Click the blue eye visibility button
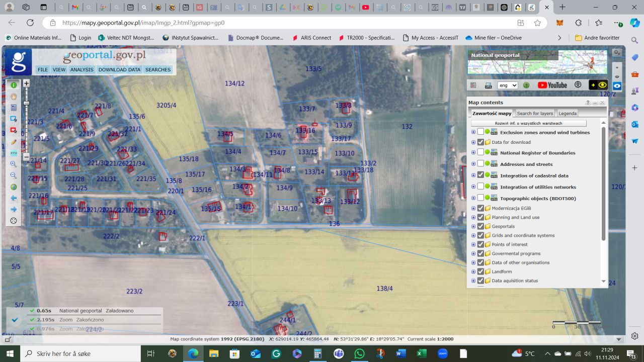Image resolution: width=644 pixels, height=362 pixels. [617, 86]
